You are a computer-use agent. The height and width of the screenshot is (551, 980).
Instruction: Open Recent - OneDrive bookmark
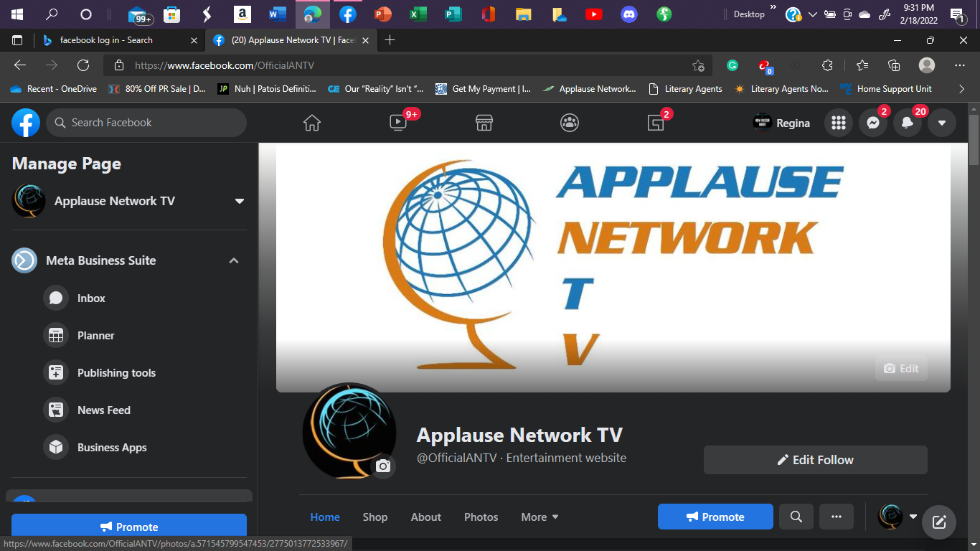(54, 89)
